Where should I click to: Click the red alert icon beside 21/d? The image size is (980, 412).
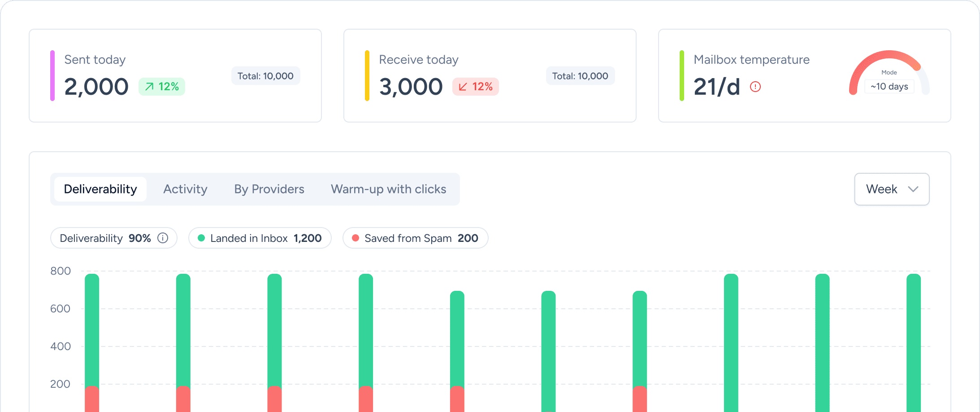coord(755,87)
